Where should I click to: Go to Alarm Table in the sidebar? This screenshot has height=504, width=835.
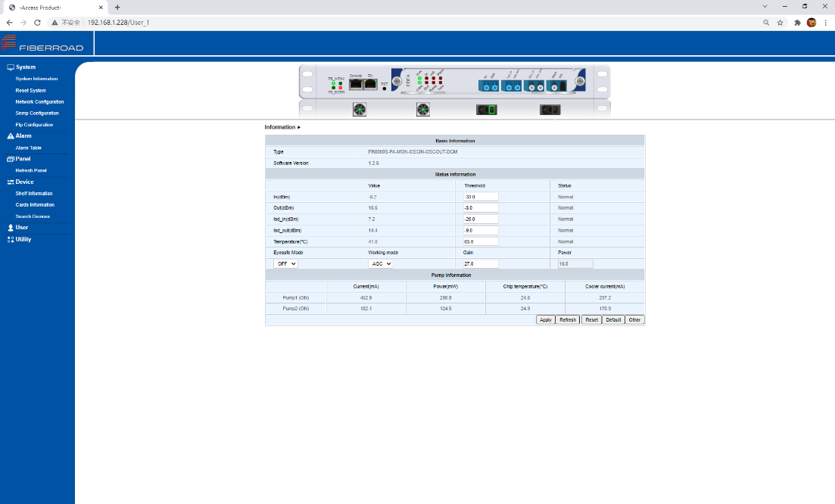(x=28, y=148)
